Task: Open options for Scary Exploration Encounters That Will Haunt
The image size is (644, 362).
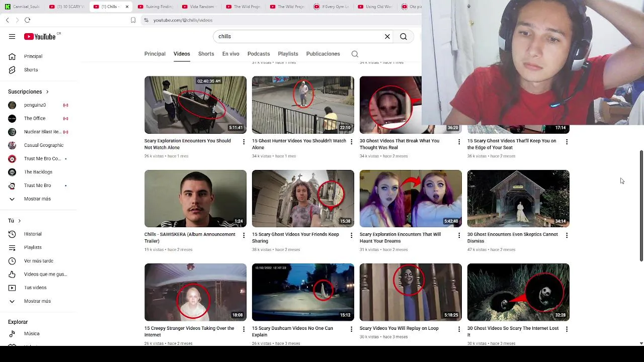Action: click(459, 235)
